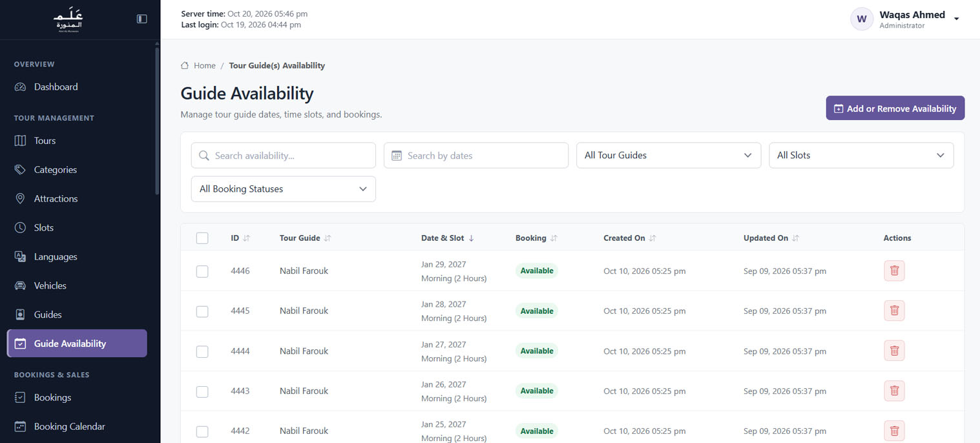
Task: Sort by Updated On column arrows
Action: (x=795, y=238)
